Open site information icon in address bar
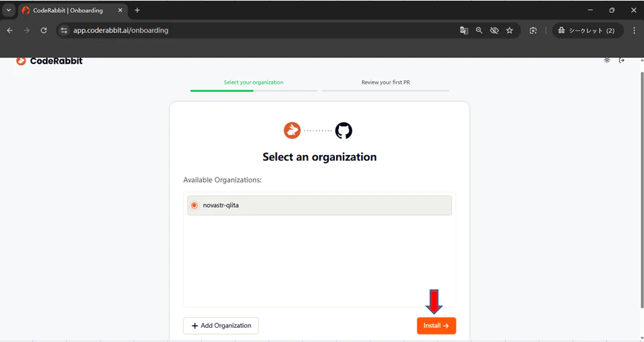 pos(63,30)
